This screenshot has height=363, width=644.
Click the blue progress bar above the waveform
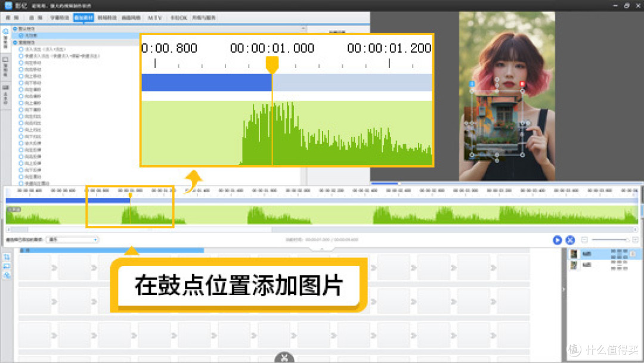pos(68,200)
